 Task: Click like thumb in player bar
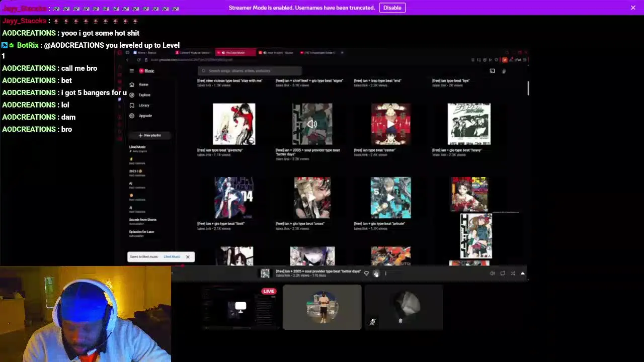coord(376,274)
